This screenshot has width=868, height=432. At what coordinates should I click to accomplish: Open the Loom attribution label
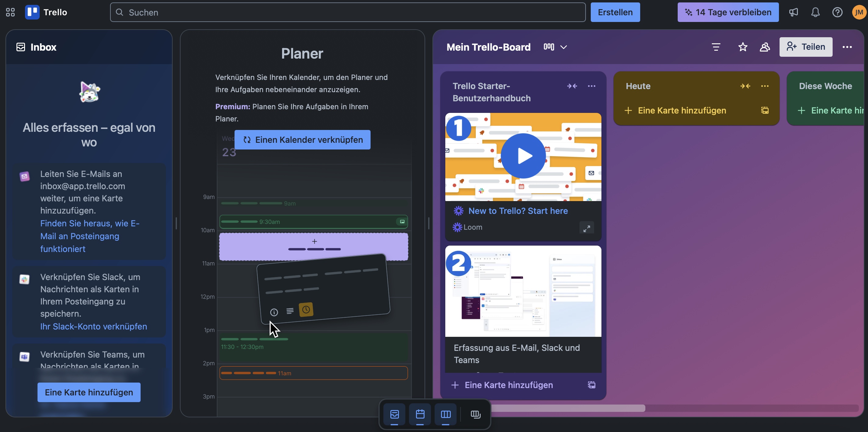coord(468,227)
